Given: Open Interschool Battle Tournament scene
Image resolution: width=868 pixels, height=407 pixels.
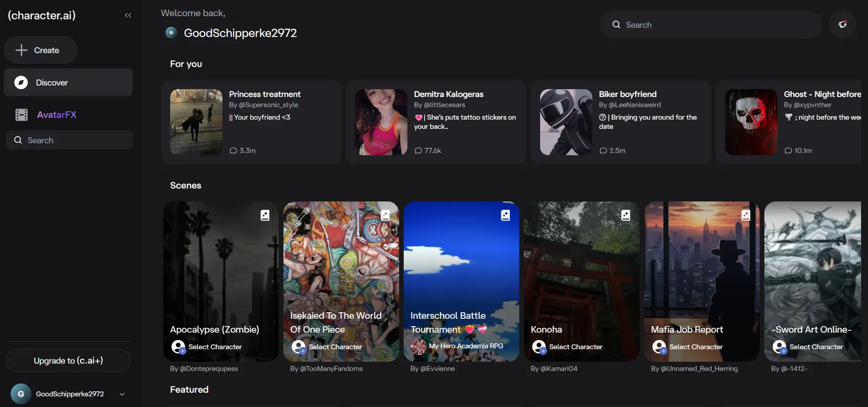Looking at the screenshot, I should pyautogui.click(x=462, y=281).
